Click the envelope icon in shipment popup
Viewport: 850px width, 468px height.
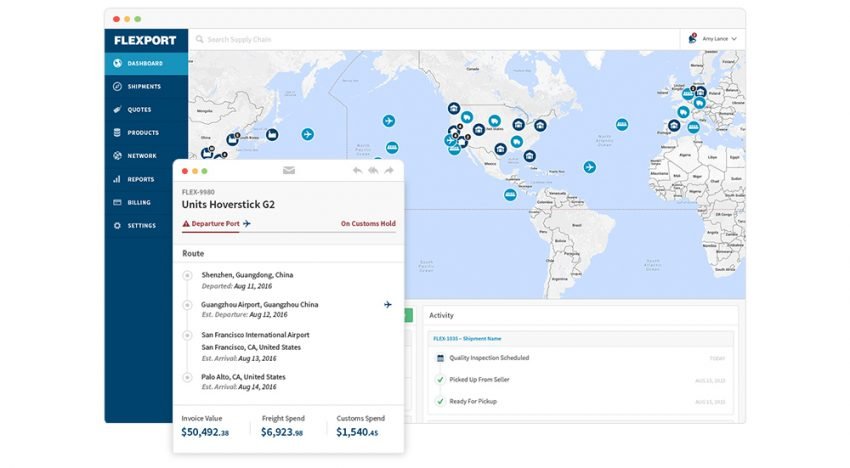(289, 170)
